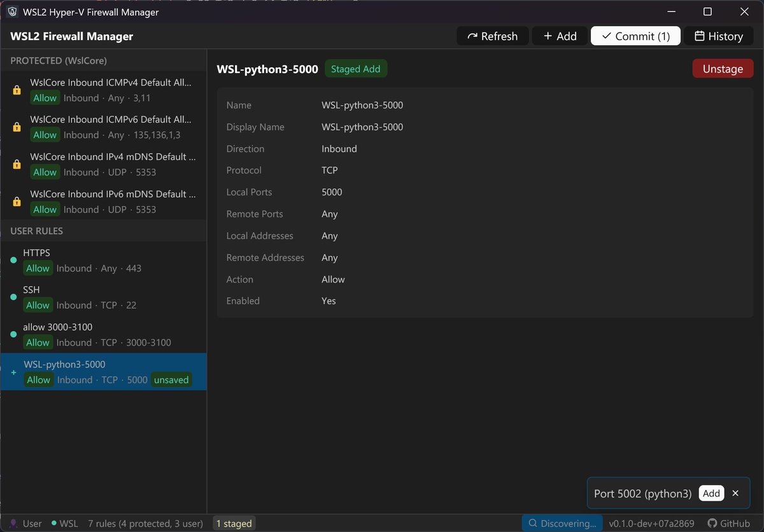Commit the staged change

click(635, 36)
